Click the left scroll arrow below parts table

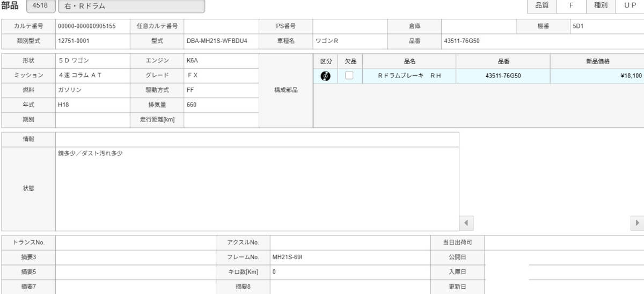pyautogui.click(x=466, y=223)
